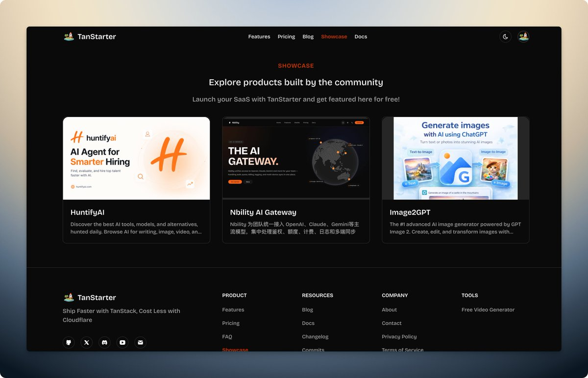Toggle dark mode moon icon

click(x=505, y=37)
